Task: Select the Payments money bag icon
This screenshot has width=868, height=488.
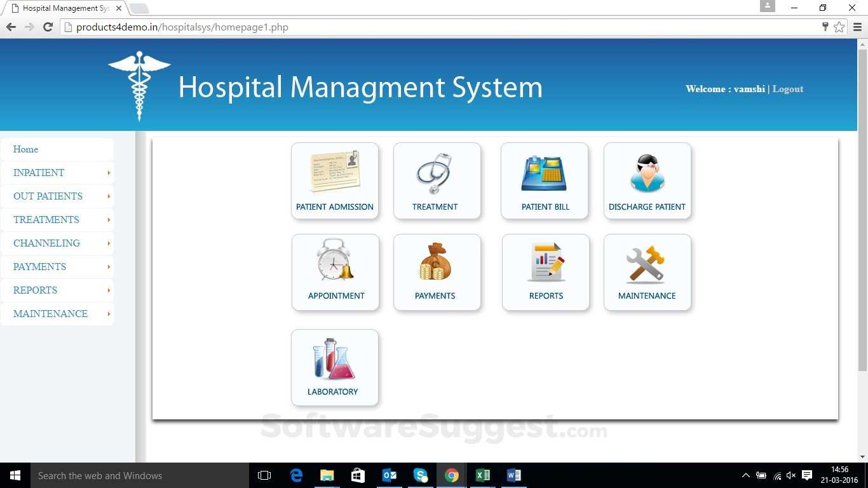Action: (436, 261)
